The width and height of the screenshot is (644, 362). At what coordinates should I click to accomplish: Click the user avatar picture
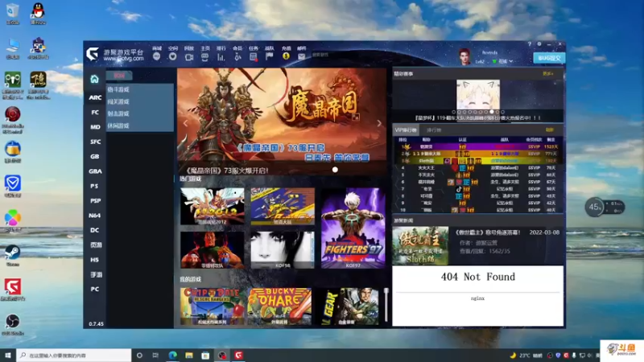click(464, 56)
